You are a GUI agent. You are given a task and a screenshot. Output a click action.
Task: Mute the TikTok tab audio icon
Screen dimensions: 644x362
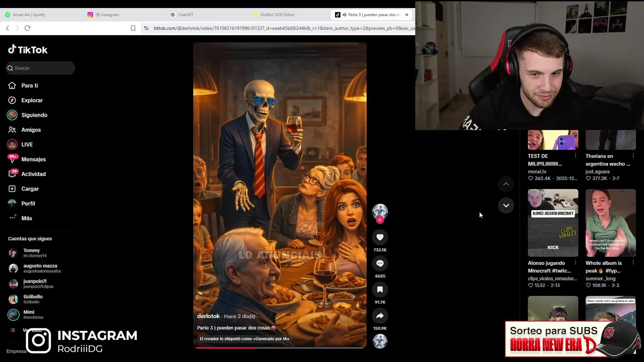point(344,15)
